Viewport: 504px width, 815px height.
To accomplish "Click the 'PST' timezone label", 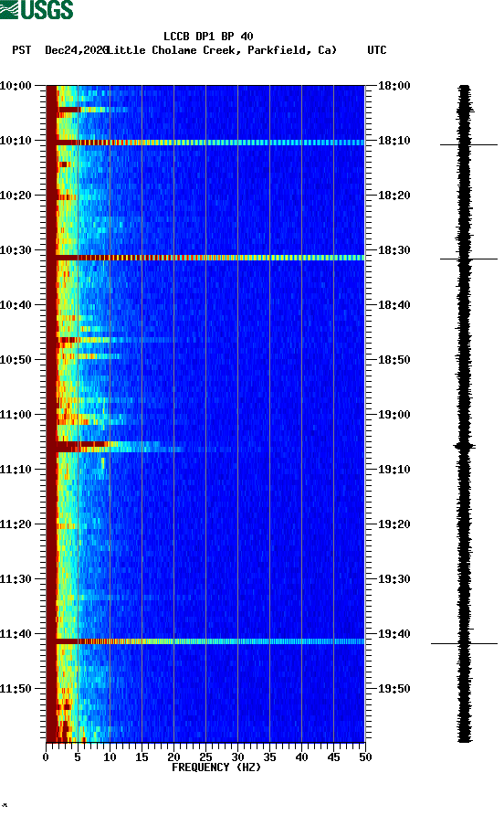I will [x=22, y=50].
